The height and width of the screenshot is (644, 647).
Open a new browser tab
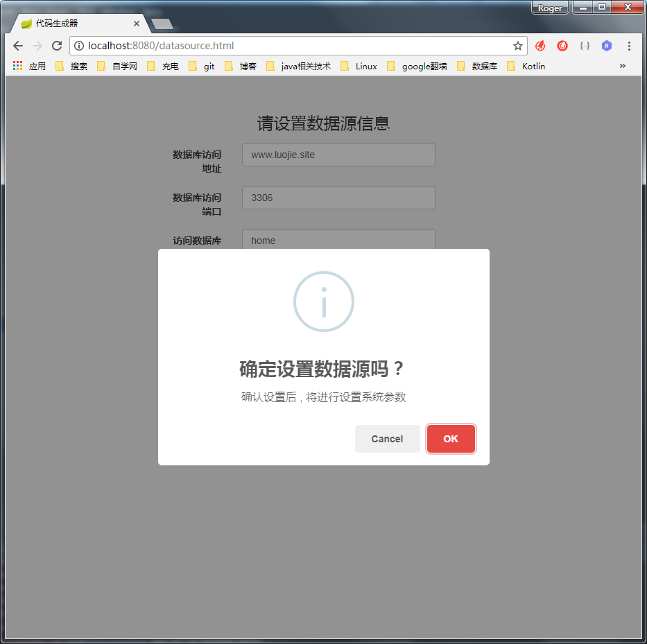coord(162,24)
